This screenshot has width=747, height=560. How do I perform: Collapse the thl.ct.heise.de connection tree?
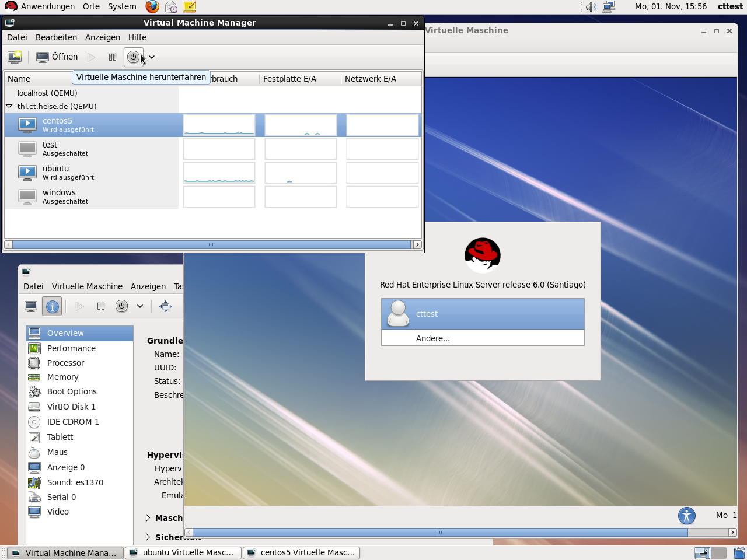[9, 107]
